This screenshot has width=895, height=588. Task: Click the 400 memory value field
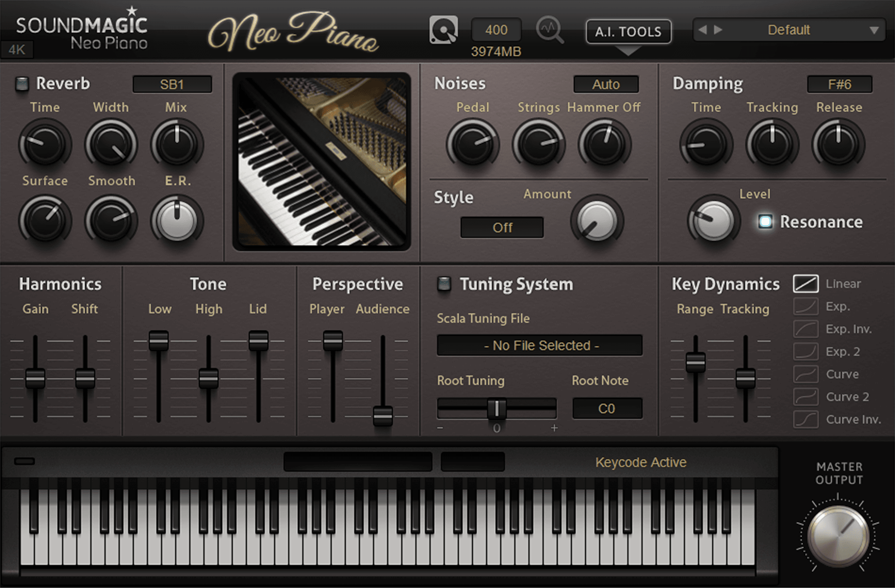(496, 30)
